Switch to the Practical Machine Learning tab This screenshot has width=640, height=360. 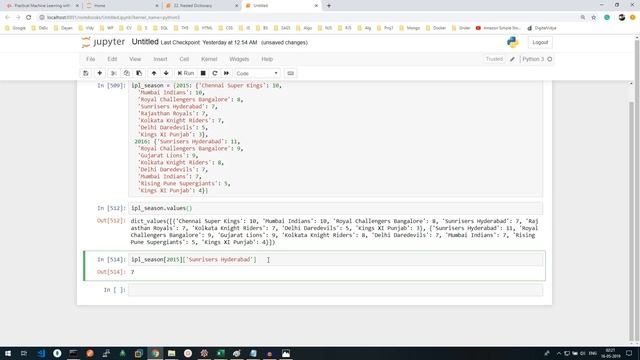[x=42, y=6]
